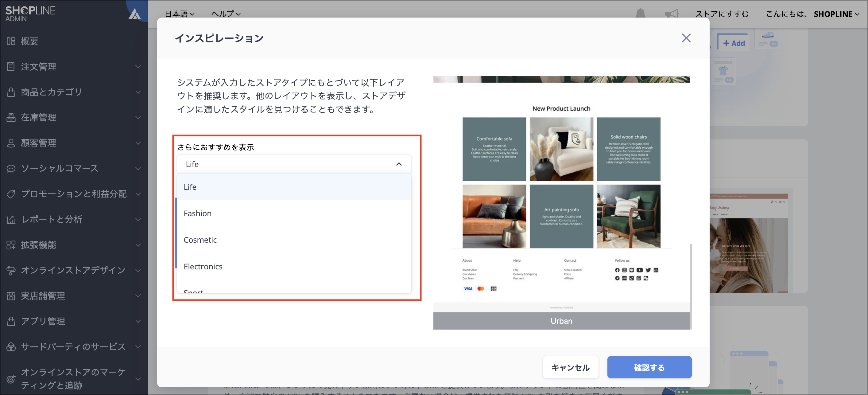Open オンラインストアデザイン in sidebar
The image size is (868, 395).
point(73,270)
